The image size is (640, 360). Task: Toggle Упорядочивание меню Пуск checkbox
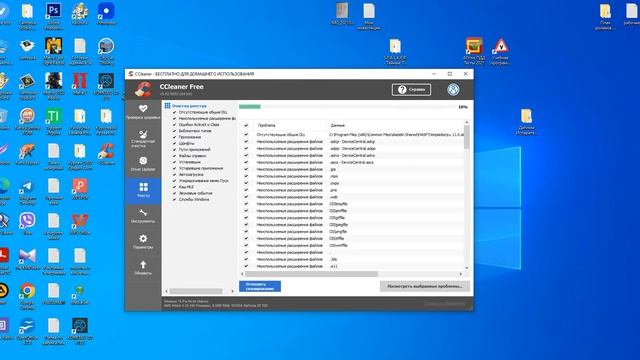[x=174, y=180]
